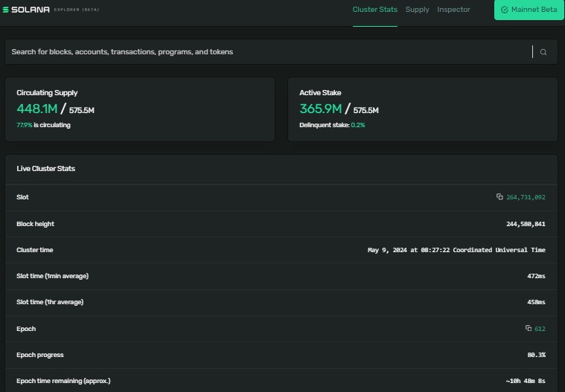Copy the slot number using the copy icon
This screenshot has width=565, height=392.
[x=499, y=197]
